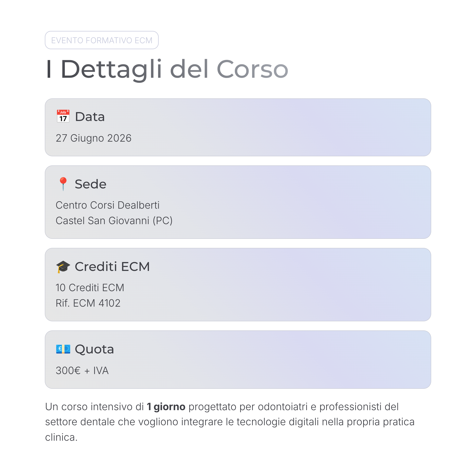Select the 10 Crediti ECM line
The width and height of the screenshot is (476, 476).
pos(90,288)
